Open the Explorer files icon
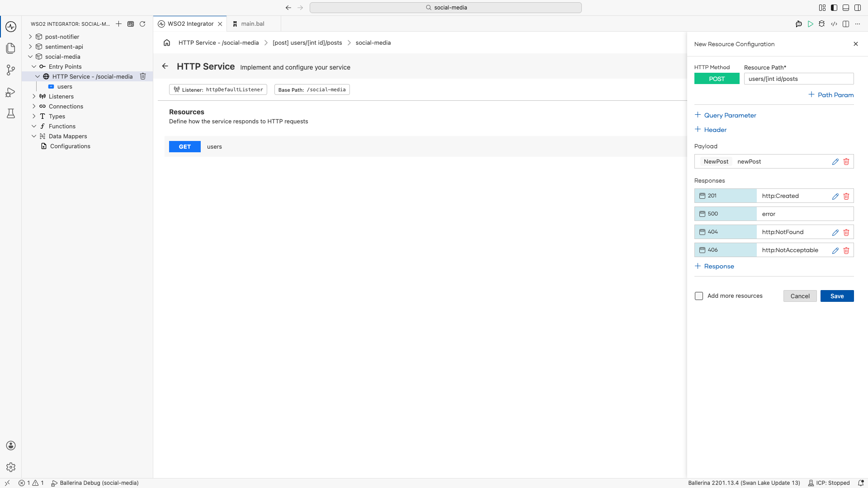868x488 pixels. coord(11,48)
